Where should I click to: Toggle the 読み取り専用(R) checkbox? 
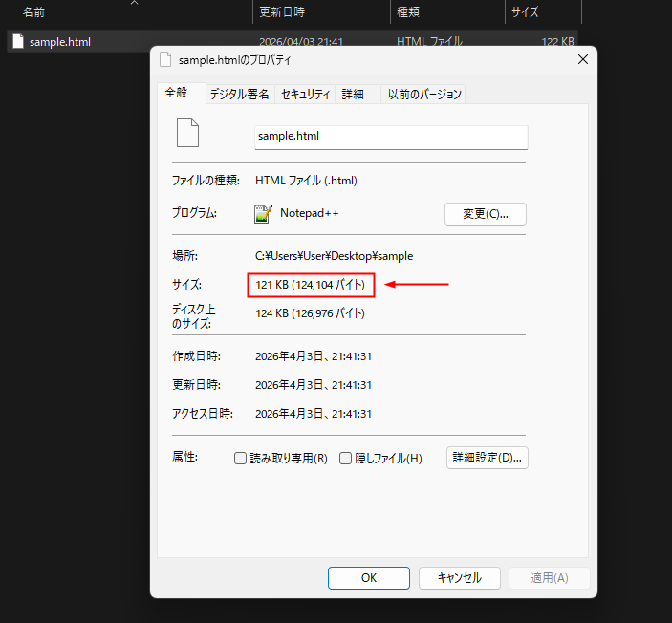click(240, 458)
